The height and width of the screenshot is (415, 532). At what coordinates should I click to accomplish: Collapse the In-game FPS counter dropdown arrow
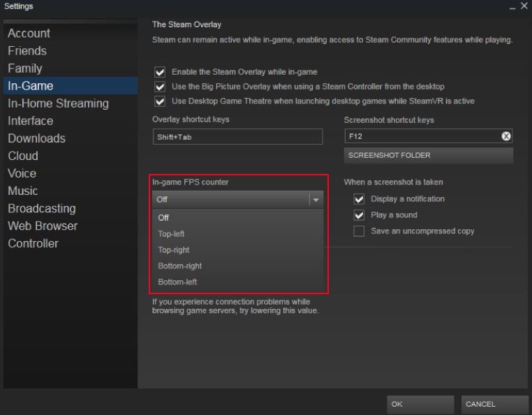pos(316,199)
